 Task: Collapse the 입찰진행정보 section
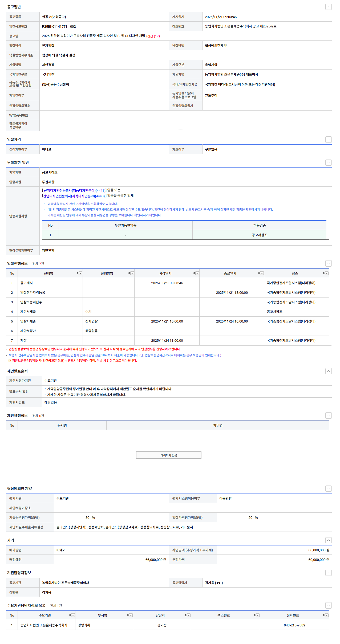329,263
